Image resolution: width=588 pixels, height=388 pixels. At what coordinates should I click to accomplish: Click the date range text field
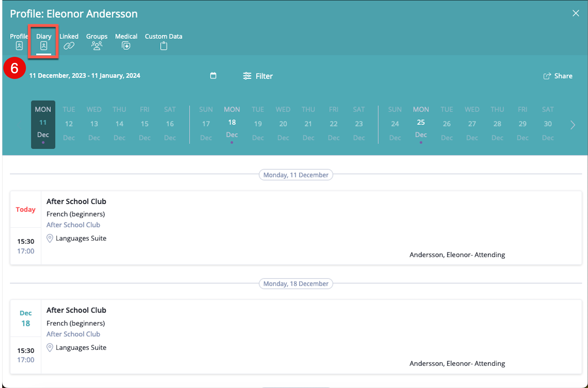coord(85,76)
